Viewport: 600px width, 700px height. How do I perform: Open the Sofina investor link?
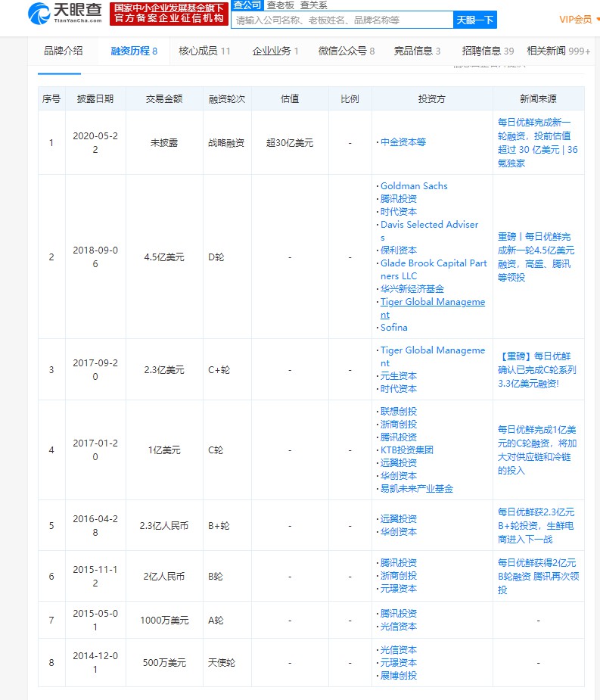(393, 328)
